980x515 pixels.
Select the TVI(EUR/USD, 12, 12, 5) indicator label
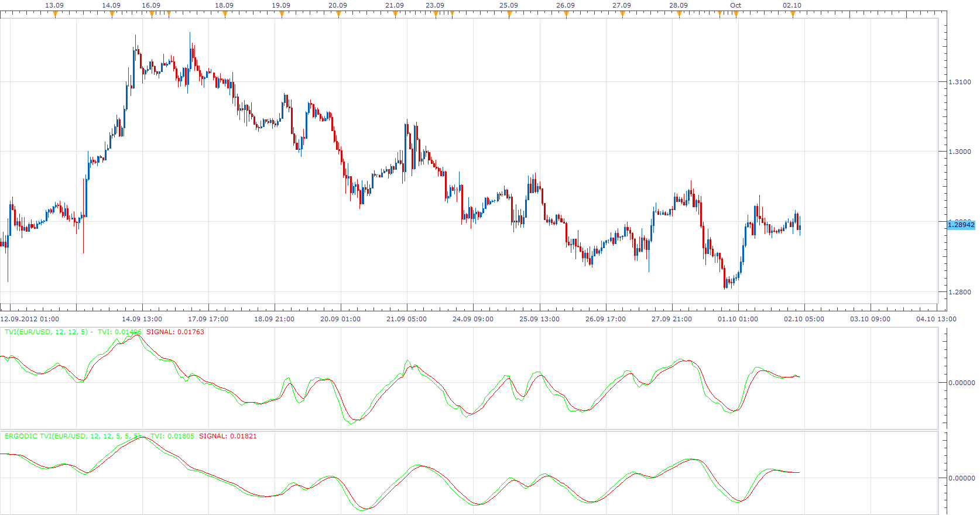(x=46, y=332)
